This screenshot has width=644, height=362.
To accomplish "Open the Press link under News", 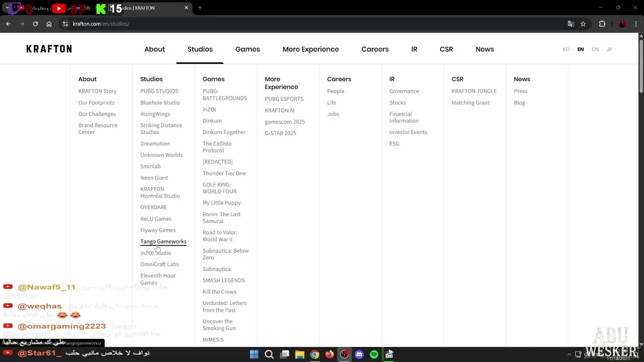I will click(x=520, y=91).
